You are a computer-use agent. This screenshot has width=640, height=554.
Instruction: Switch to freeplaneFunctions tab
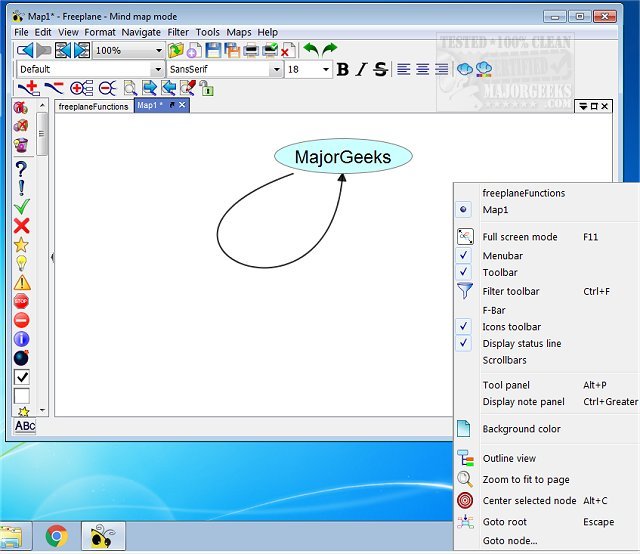click(93, 107)
